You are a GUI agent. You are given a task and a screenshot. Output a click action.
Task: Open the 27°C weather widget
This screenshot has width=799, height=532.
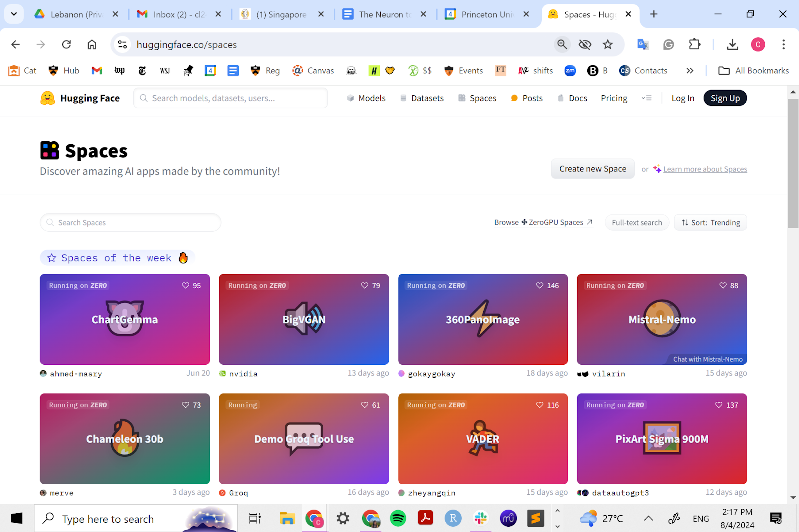(x=601, y=518)
